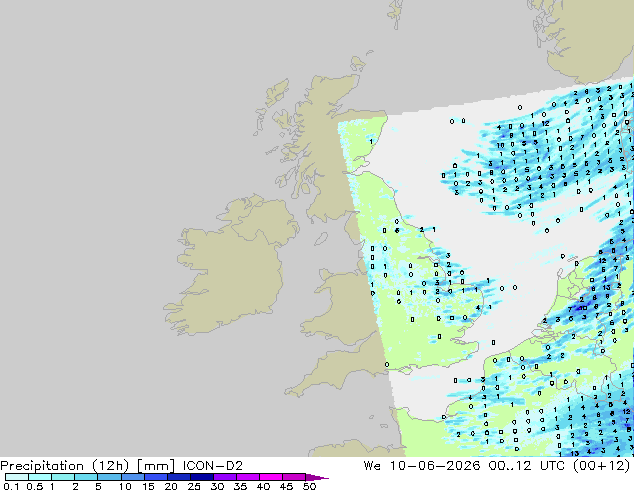The width and height of the screenshot is (634, 490).
Task: Click the purple arrow beyond 50 on legend
Action: pos(317,477)
